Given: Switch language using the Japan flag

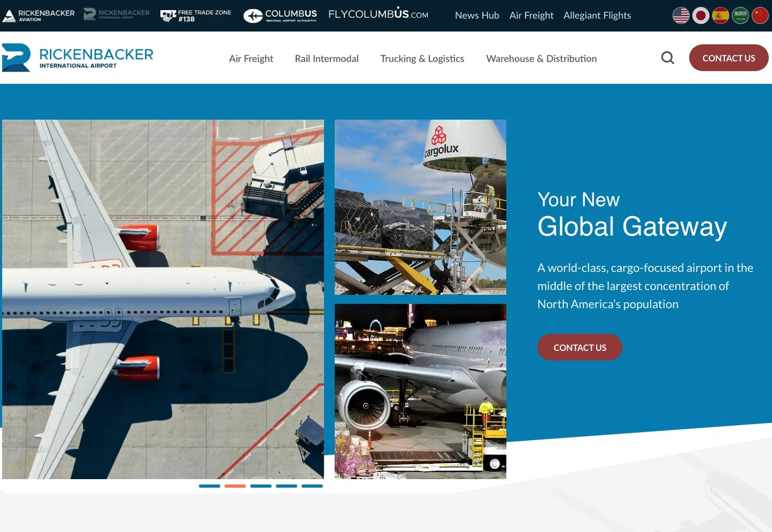Looking at the screenshot, I should [x=701, y=15].
